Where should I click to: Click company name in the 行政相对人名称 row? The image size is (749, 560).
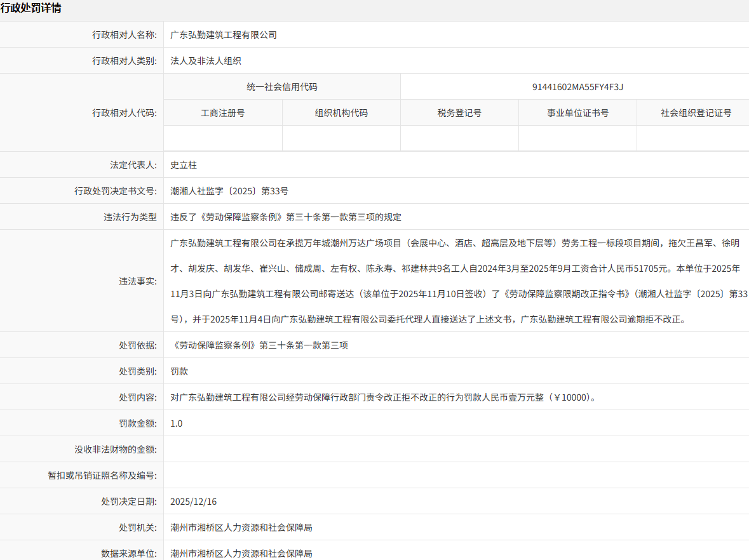(224, 35)
